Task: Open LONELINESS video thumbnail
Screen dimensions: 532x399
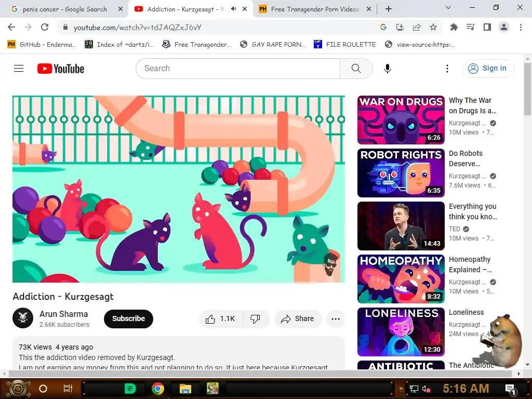Action: tap(401, 331)
